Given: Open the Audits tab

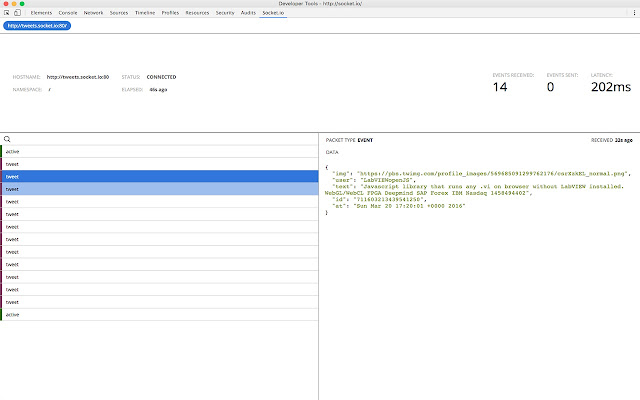Looking at the screenshot, I should point(248,13).
